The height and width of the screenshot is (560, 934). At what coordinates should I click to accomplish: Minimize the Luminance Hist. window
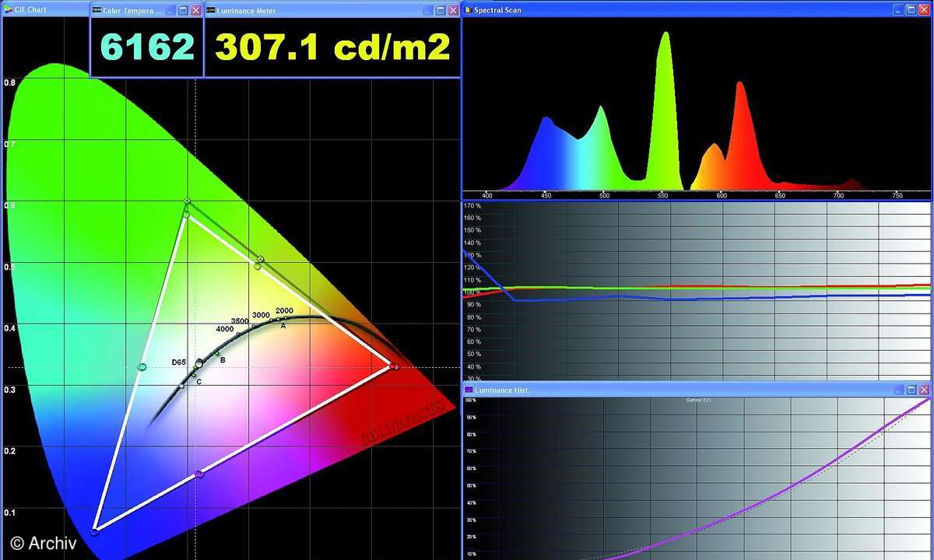click(899, 390)
